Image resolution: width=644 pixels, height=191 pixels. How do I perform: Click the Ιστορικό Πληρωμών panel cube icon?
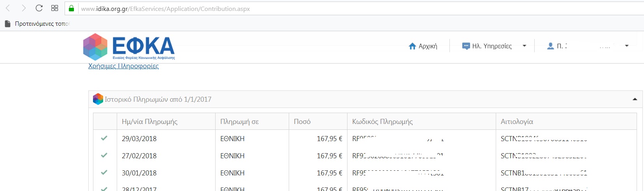(98, 99)
